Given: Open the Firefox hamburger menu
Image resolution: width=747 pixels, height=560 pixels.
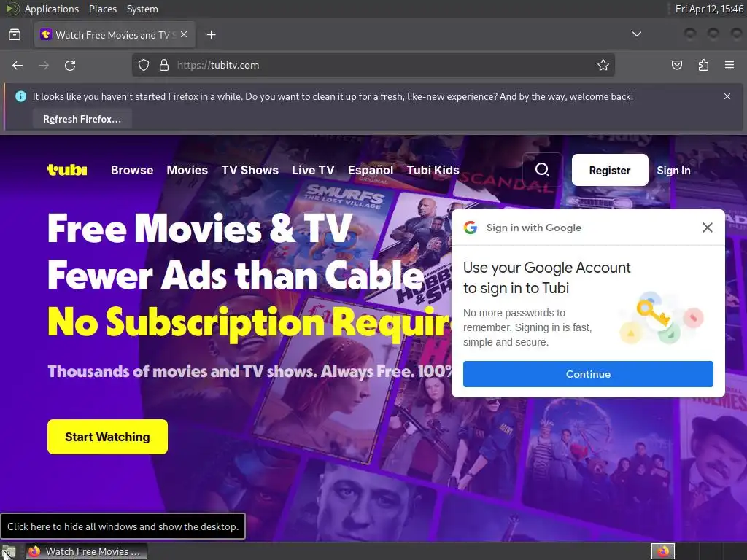Looking at the screenshot, I should pyautogui.click(x=729, y=65).
